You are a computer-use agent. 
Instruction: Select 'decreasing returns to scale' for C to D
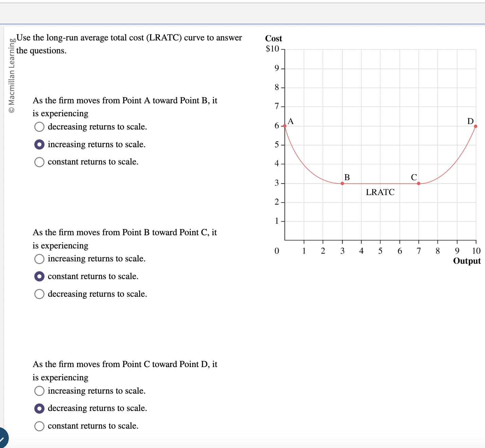click(39, 408)
